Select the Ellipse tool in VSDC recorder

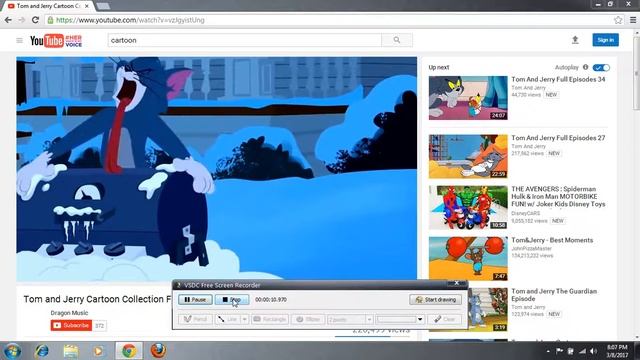[x=308, y=319]
